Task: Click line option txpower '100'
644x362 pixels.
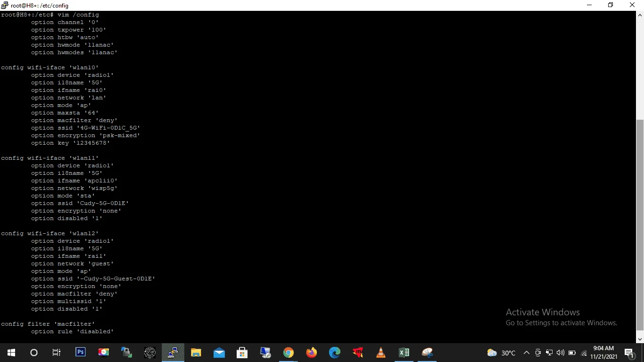Action: (69, 30)
